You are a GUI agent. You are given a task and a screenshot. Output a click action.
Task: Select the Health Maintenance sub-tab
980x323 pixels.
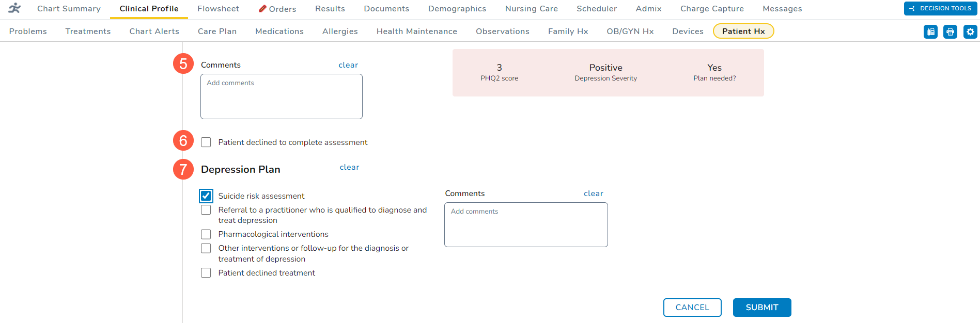pyautogui.click(x=416, y=31)
